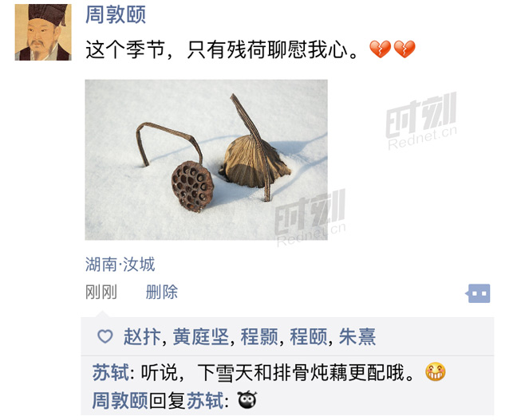This screenshot has width=509, height=420.
Task: View 程颢 in the likes list
Action: pyautogui.click(x=259, y=336)
